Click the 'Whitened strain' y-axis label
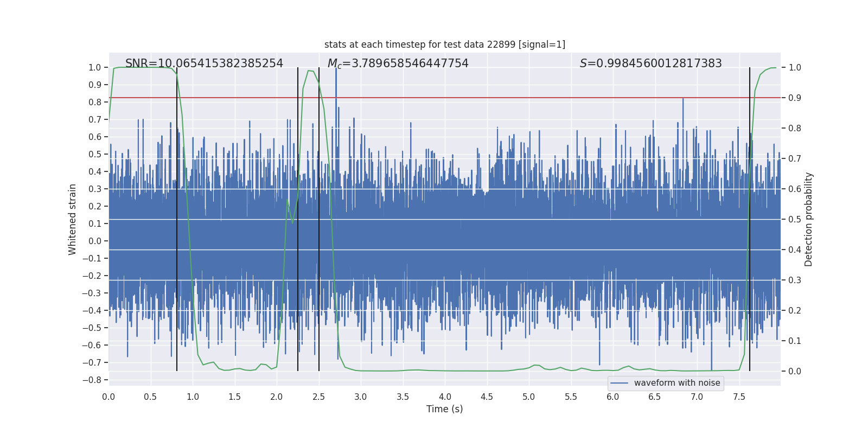This screenshot has height=434, width=868. click(73, 219)
